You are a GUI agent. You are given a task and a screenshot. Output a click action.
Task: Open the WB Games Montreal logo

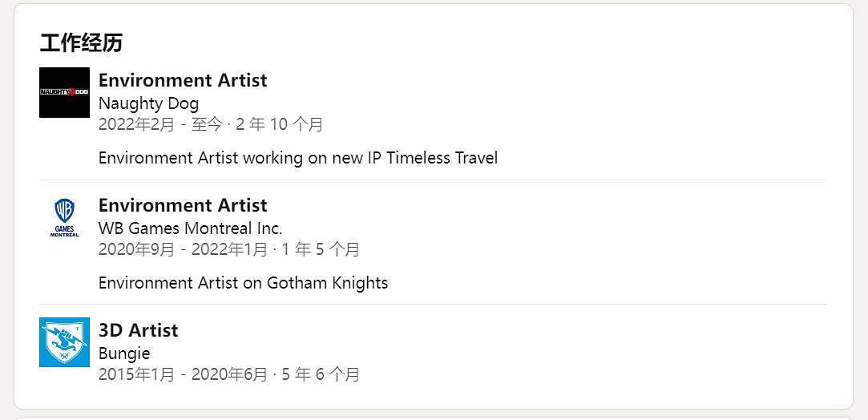(64, 217)
